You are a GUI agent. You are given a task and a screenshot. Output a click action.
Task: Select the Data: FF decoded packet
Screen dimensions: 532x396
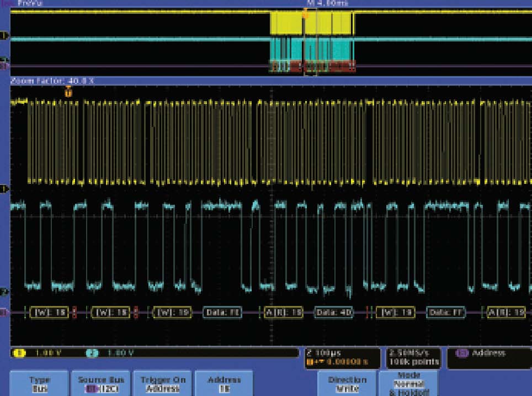(446, 313)
